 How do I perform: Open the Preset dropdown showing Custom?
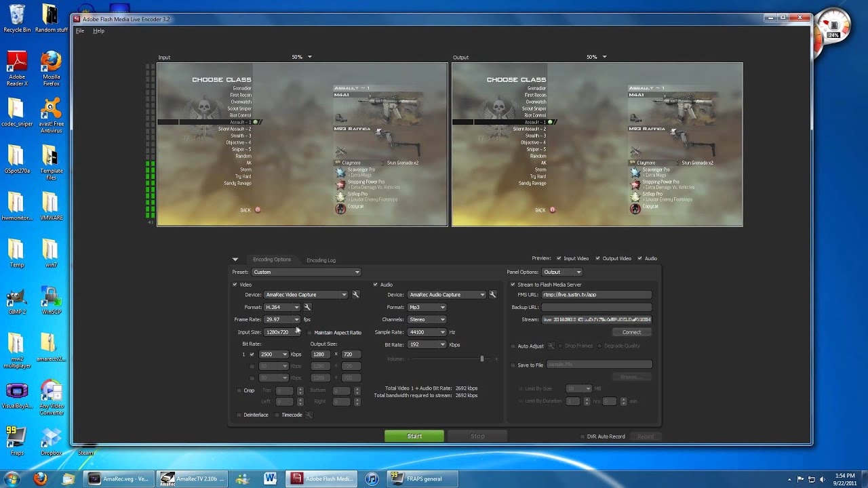306,272
